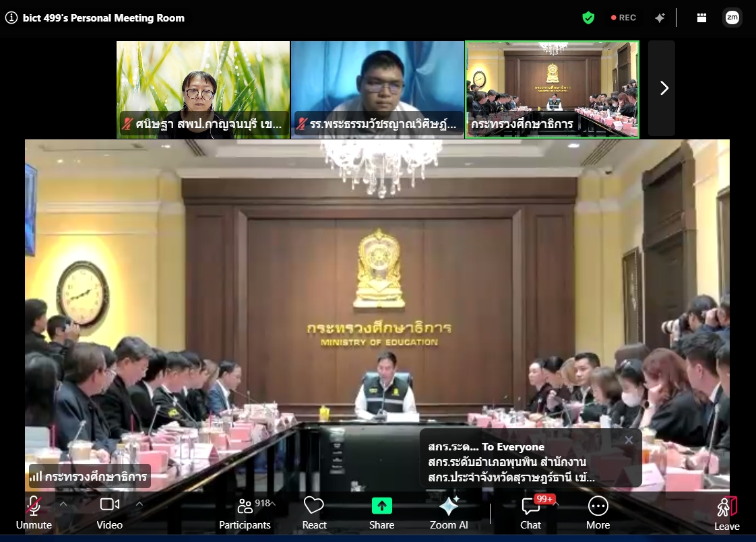Toggle the Video camera
The image size is (756, 542).
[109, 513]
